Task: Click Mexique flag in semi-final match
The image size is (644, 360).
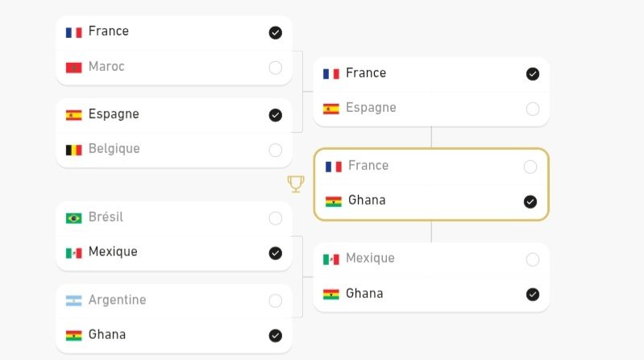Action: point(331,259)
